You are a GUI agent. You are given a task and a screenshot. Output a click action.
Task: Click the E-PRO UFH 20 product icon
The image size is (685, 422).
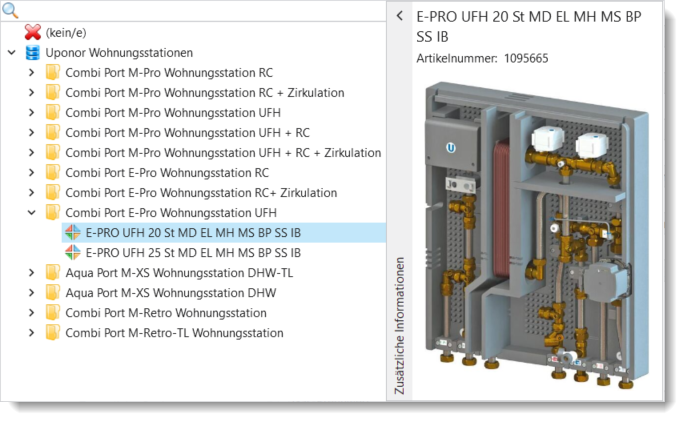pos(72,233)
